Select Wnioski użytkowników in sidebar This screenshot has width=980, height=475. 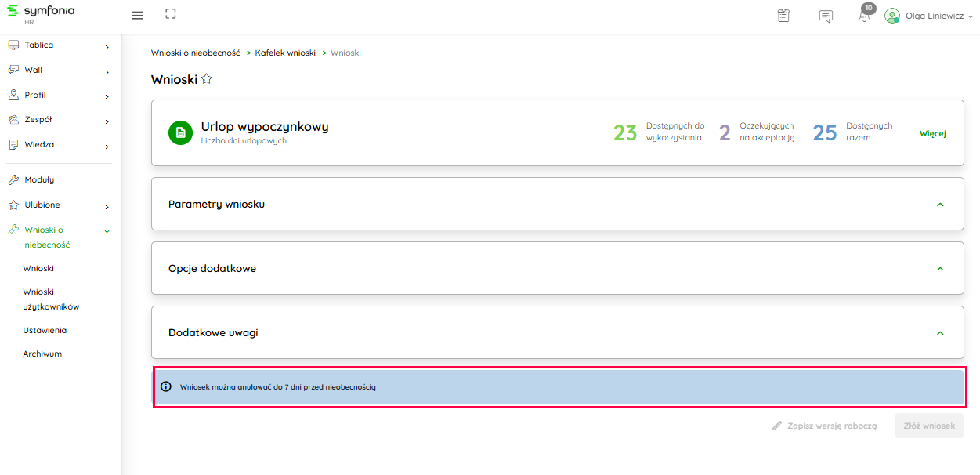pos(51,299)
